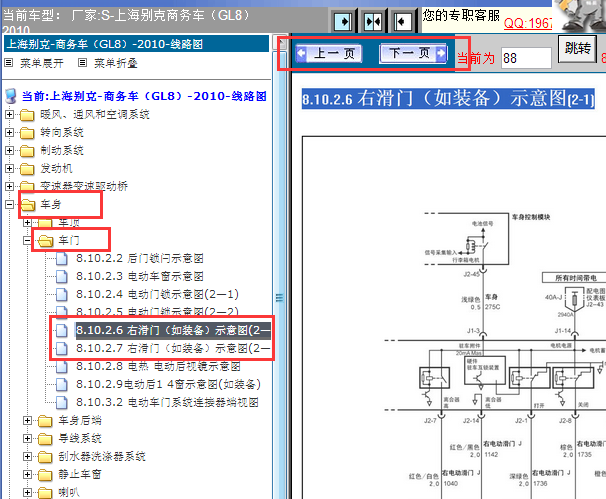
Task: Select 8.10.2.6 右滑门（如装备）示意图 entry
Action: 173,330
